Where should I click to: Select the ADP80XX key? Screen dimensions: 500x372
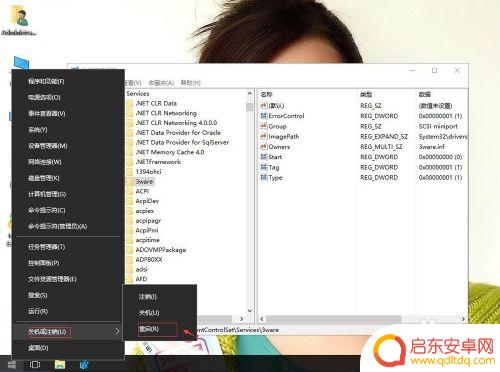pos(149,259)
